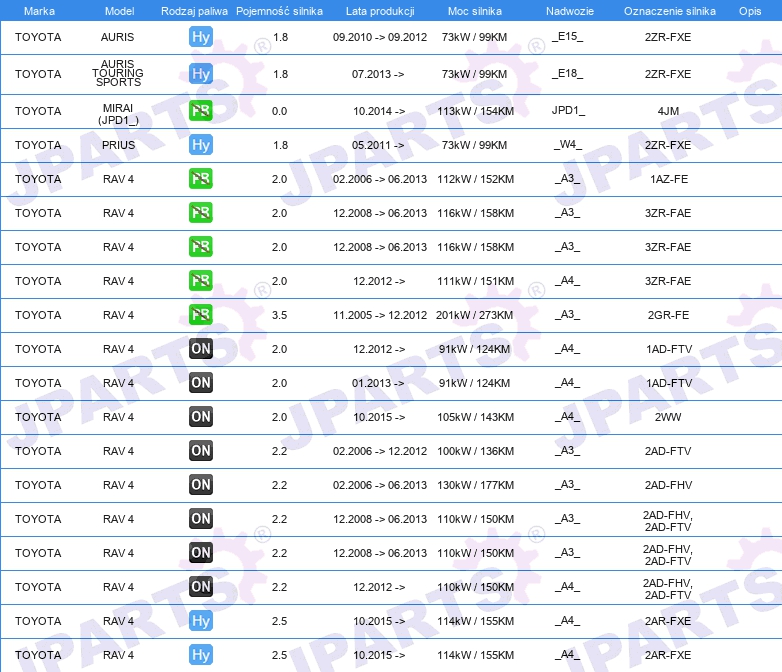Click the ON diesel icon in the 12.2012 1AD-FTV row
Screen dimensions: 782x672
pos(200,349)
